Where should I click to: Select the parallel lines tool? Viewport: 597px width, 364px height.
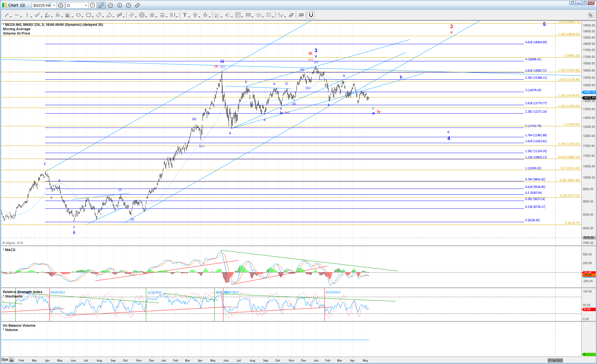(x=132, y=15)
